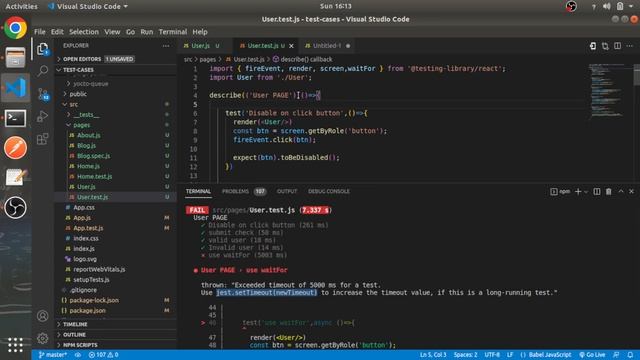Open the Run and Debug view
640x360 pixels.
(42, 117)
